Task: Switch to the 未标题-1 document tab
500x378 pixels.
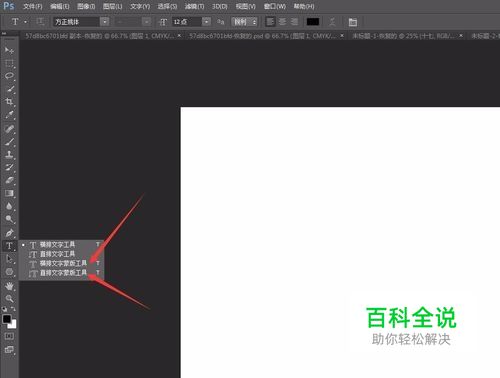Action: (x=403, y=36)
